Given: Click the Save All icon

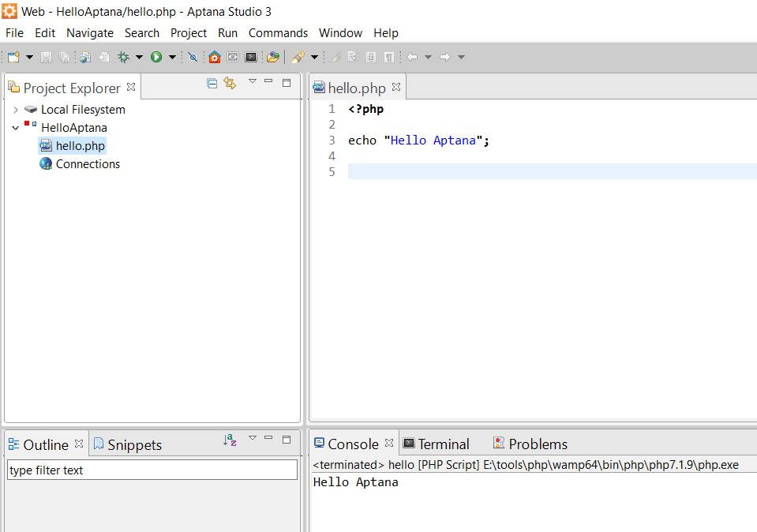Looking at the screenshot, I should [x=64, y=57].
